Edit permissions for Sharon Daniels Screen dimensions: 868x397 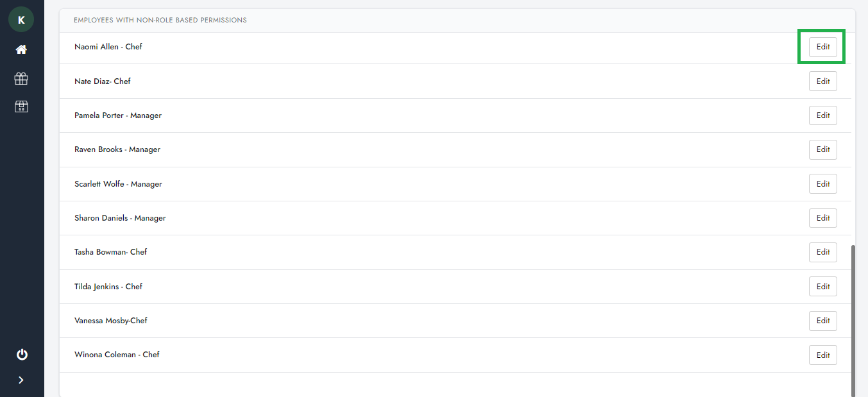[x=822, y=218]
